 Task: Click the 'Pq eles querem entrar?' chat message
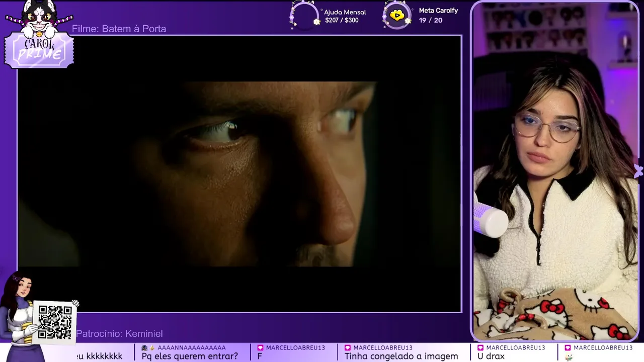click(190, 356)
